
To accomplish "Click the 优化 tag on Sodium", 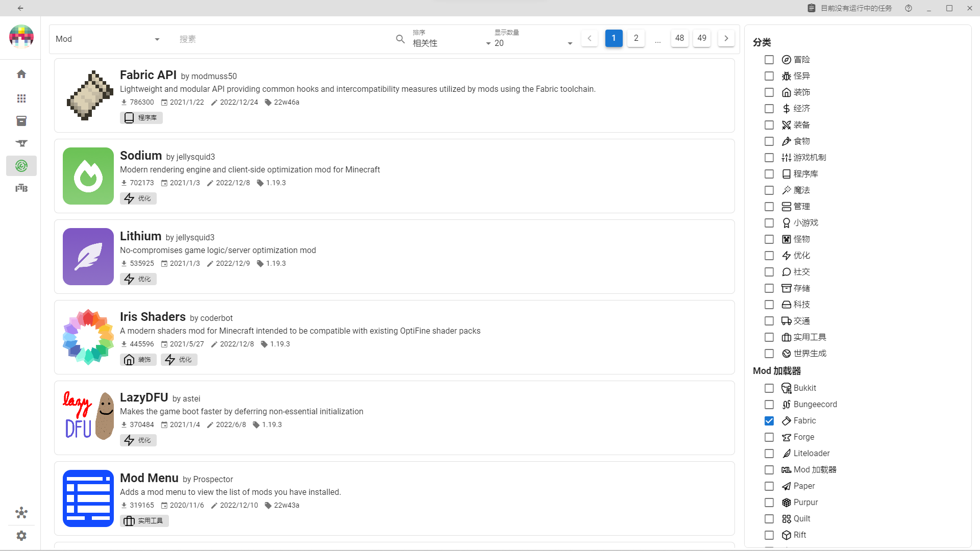I will pos(138,198).
